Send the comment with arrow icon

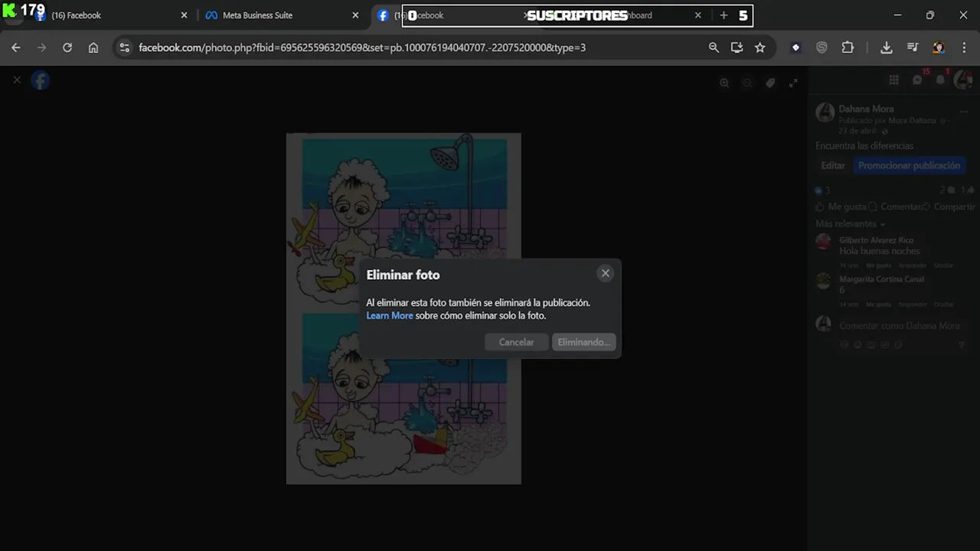pos(962,345)
